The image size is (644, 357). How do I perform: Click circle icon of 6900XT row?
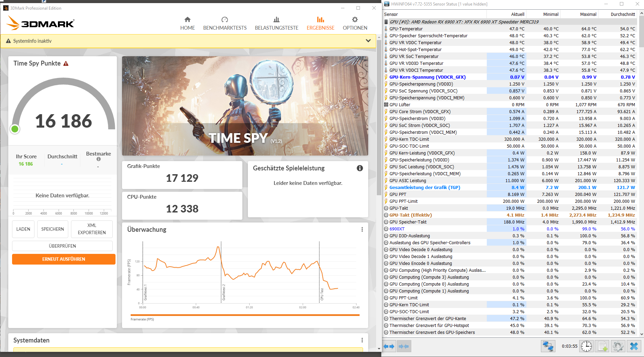tap(386, 229)
